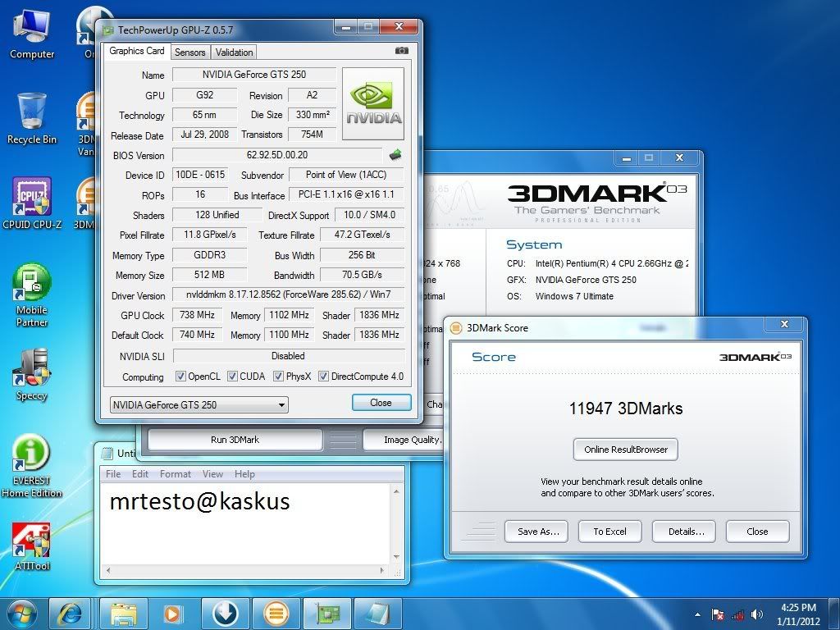Click the Driver Version field

[288, 294]
